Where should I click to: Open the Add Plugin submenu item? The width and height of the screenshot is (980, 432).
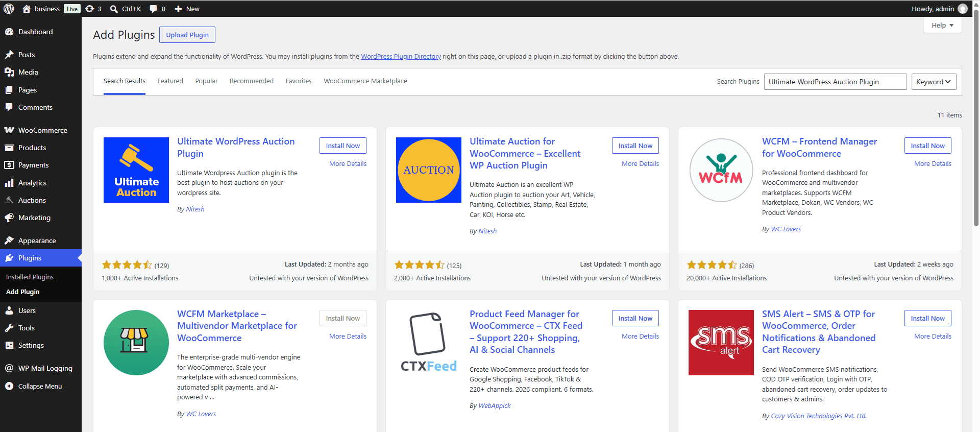point(22,292)
